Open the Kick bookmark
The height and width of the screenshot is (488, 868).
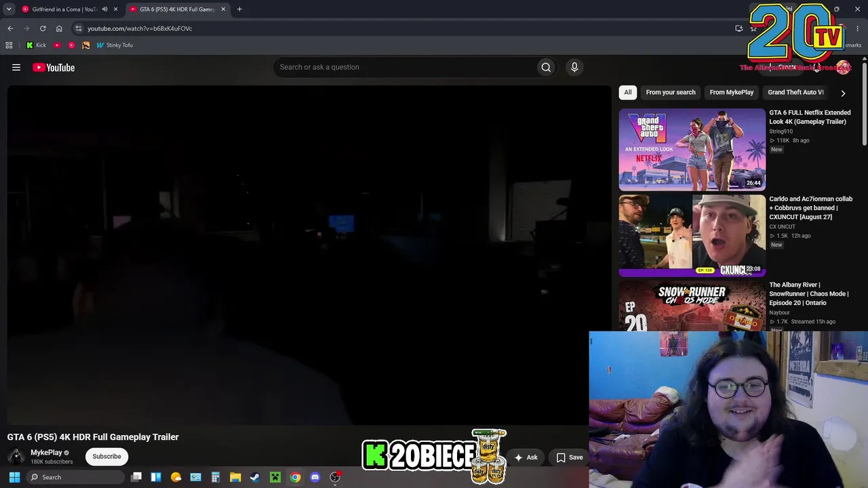[36, 45]
